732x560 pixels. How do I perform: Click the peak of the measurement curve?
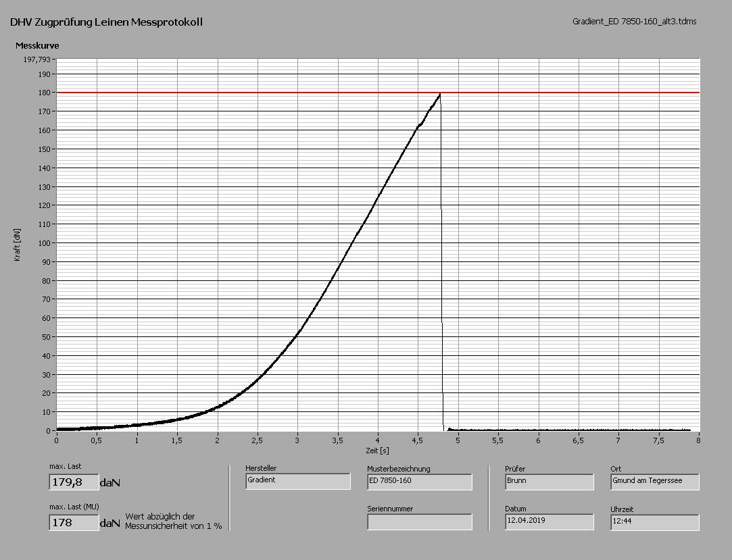pos(440,95)
